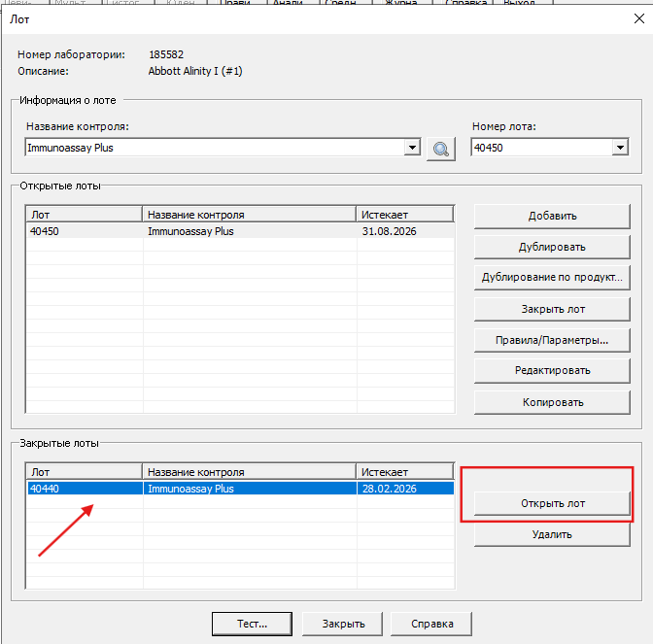Click the Закрыть лот button

pos(552,309)
